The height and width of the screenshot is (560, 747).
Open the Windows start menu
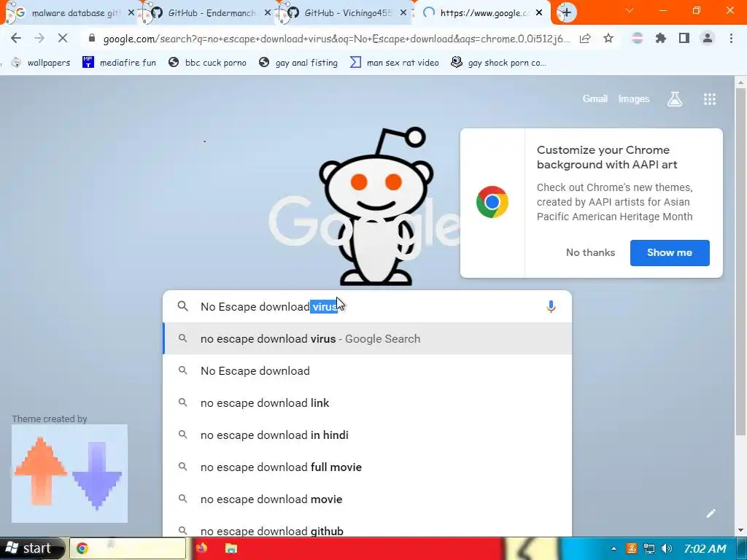31,548
